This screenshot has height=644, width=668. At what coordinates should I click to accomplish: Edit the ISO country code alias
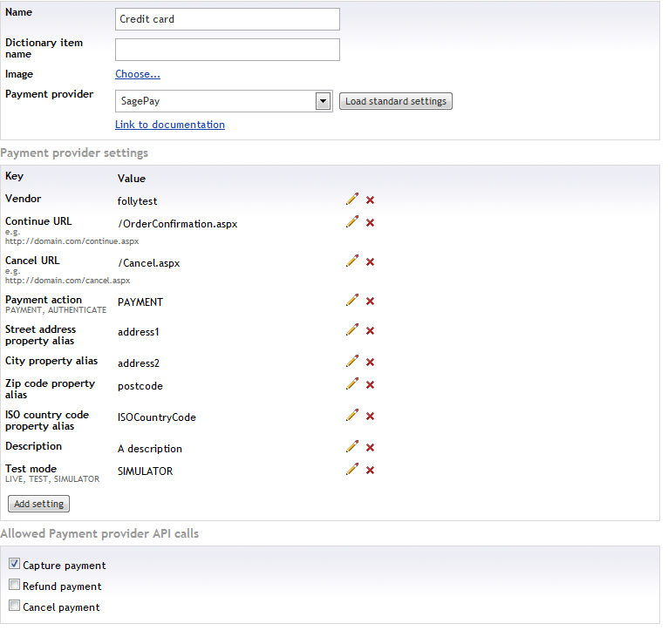352,415
